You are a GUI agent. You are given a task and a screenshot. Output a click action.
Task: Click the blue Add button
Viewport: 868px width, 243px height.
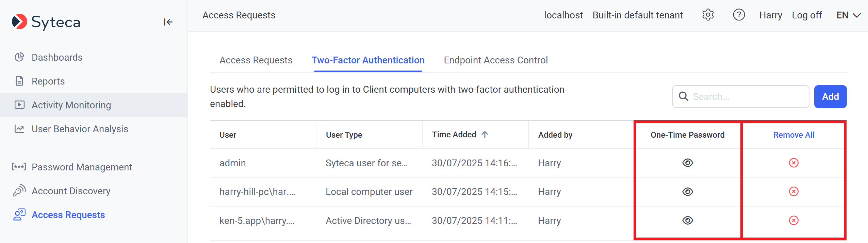[x=830, y=96]
